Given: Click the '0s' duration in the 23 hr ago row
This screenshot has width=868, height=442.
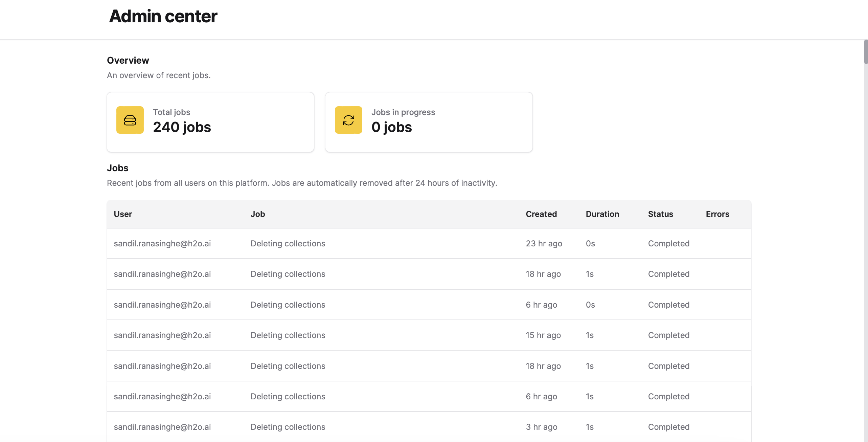Looking at the screenshot, I should pyautogui.click(x=590, y=244).
